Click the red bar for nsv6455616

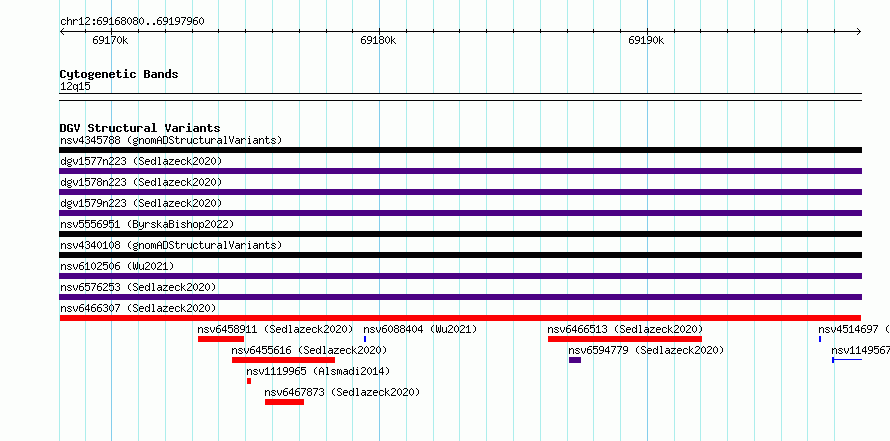point(283,360)
